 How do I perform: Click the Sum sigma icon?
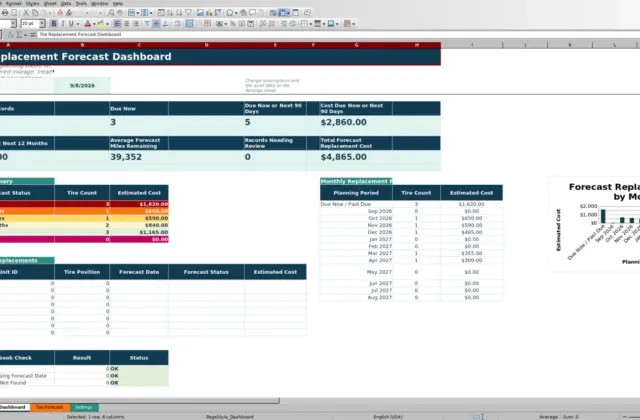coord(19,35)
